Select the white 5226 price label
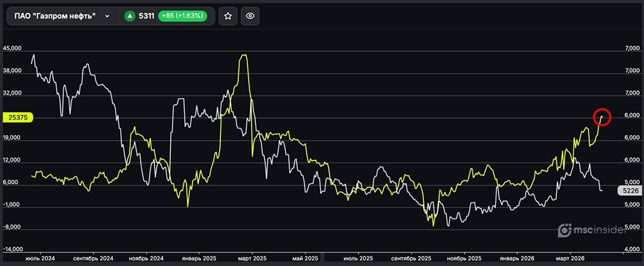 629,191
